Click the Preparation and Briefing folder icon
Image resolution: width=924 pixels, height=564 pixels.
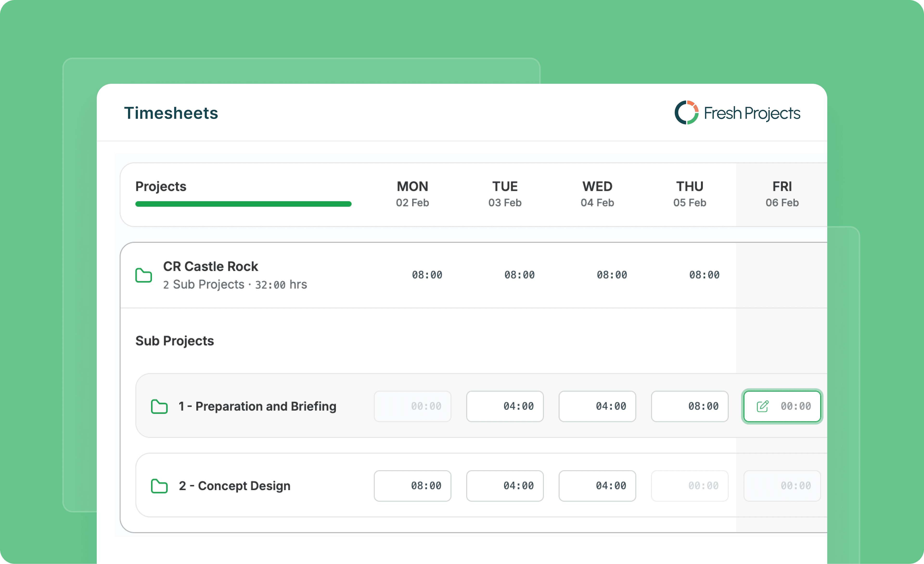click(159, 406)
